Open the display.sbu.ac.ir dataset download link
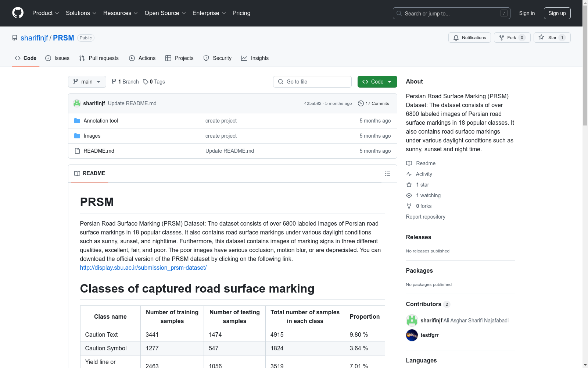 tap(143, 268)
